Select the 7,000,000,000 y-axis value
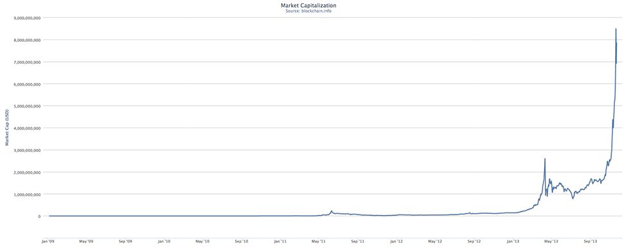Viewport: 644px width, 248px height. pyautogui.click(x=27, y=62)
